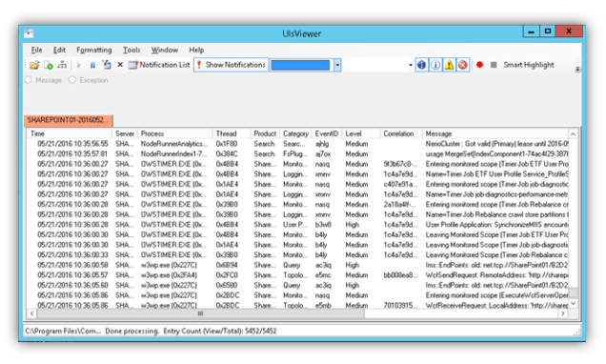
Task: Toggle the dark blue info level filter icon
Action: coord(422,65)
